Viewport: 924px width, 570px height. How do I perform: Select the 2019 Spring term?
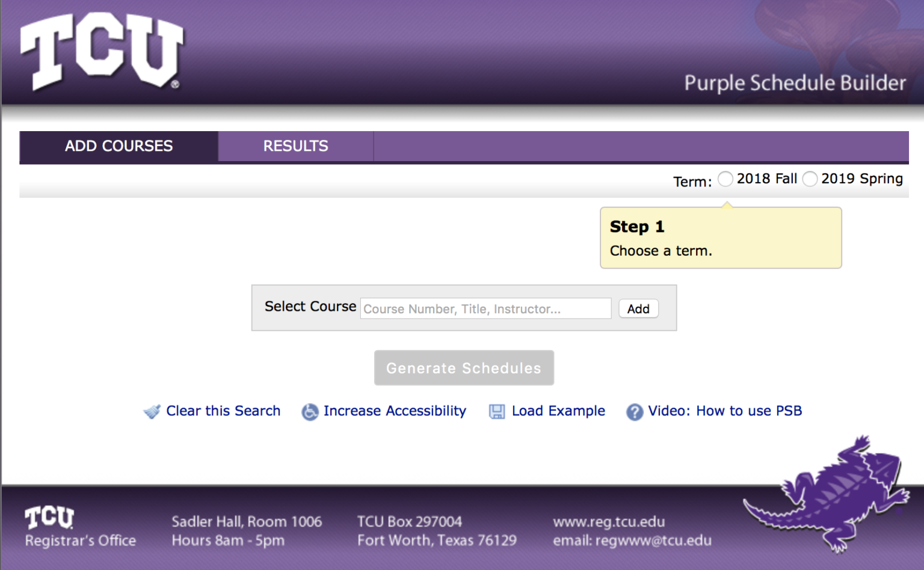coord(810,179)
